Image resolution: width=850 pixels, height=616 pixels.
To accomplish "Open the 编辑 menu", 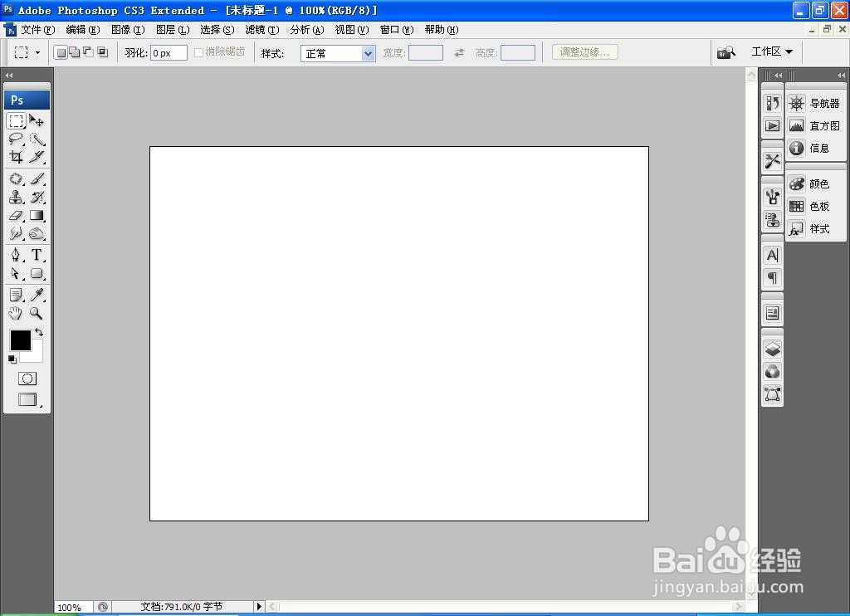I will pos(83,30).
